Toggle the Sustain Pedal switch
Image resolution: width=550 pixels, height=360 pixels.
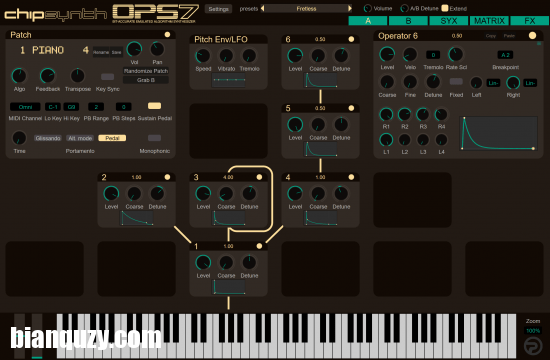154,106
